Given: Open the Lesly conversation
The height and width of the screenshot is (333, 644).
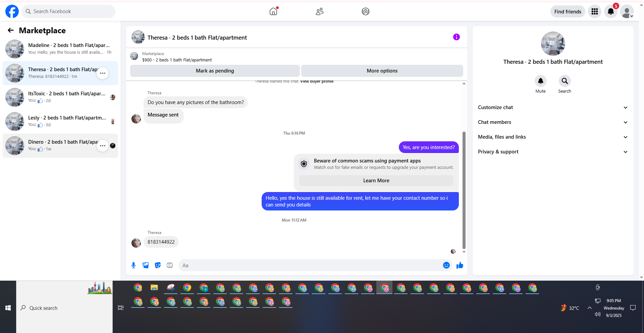Looking at the screenshot, I should 60,122.
